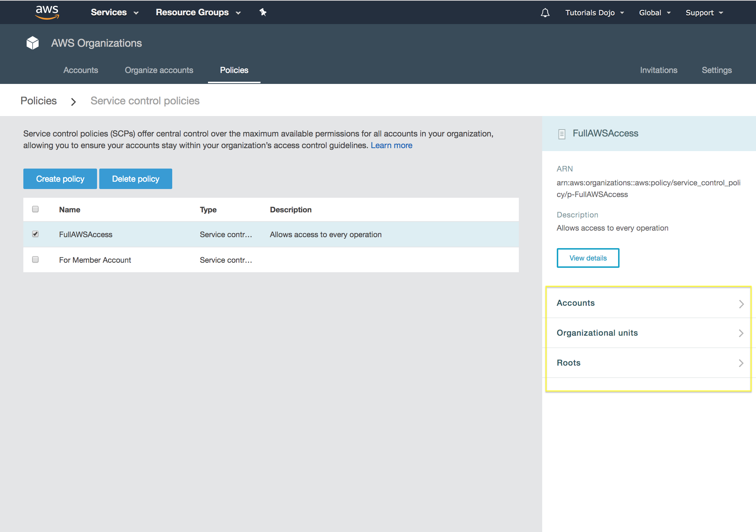Click Type cell of For Member Account

[226, 260]
